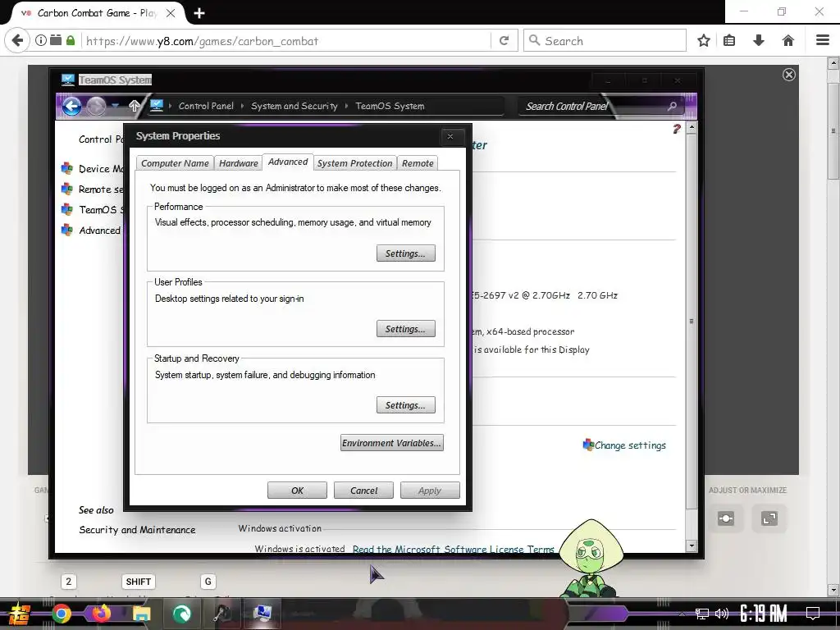Image resolution: width=840 pixels, height=630 pixels.
Task: Click the Firefox back arrow button
Action: click(x=17, y=41)
